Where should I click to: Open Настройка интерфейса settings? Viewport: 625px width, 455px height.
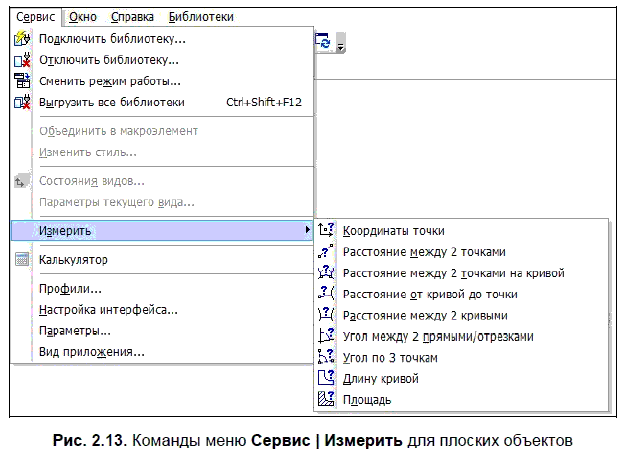coord(107,310)
